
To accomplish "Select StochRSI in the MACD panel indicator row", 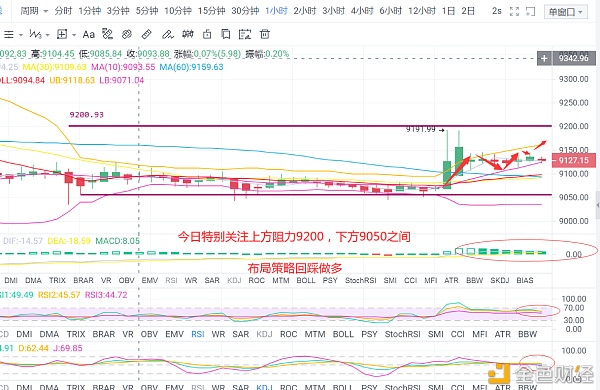I will click(x=361, y=281).
